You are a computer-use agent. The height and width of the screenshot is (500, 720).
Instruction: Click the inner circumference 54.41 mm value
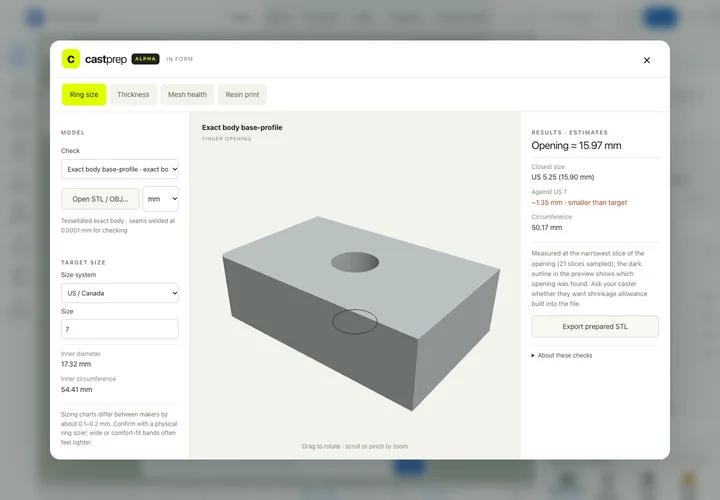tap(76, 389)
